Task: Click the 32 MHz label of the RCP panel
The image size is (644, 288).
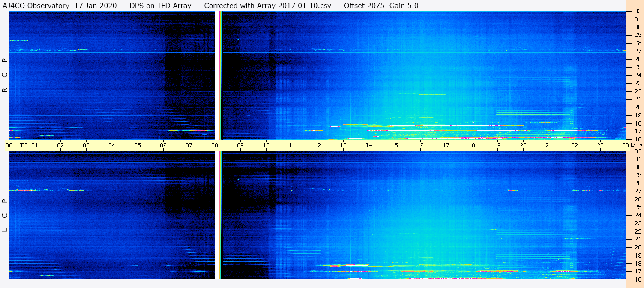Action: pyautogui.click(x=637, y=12)
